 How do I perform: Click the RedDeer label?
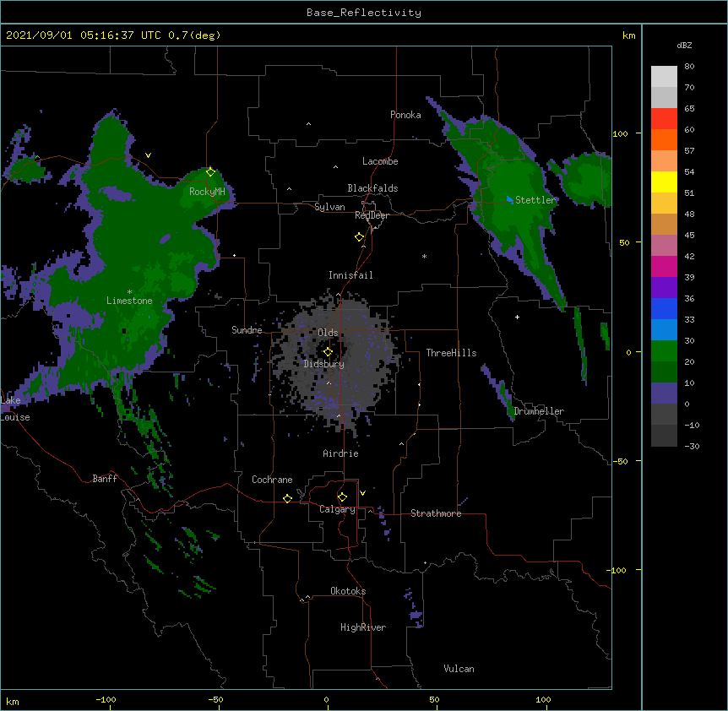[372, 215]
